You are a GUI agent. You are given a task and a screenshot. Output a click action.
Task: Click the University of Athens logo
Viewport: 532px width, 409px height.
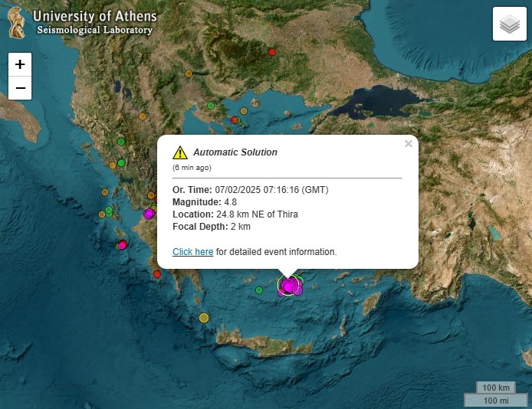[x=82, y=23]
